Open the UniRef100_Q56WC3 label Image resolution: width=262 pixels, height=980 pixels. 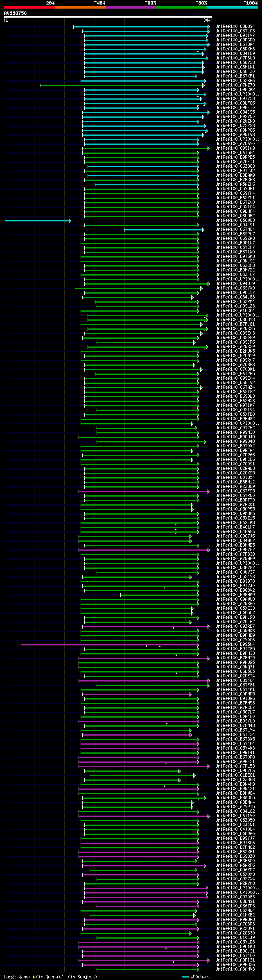(235, 221)
